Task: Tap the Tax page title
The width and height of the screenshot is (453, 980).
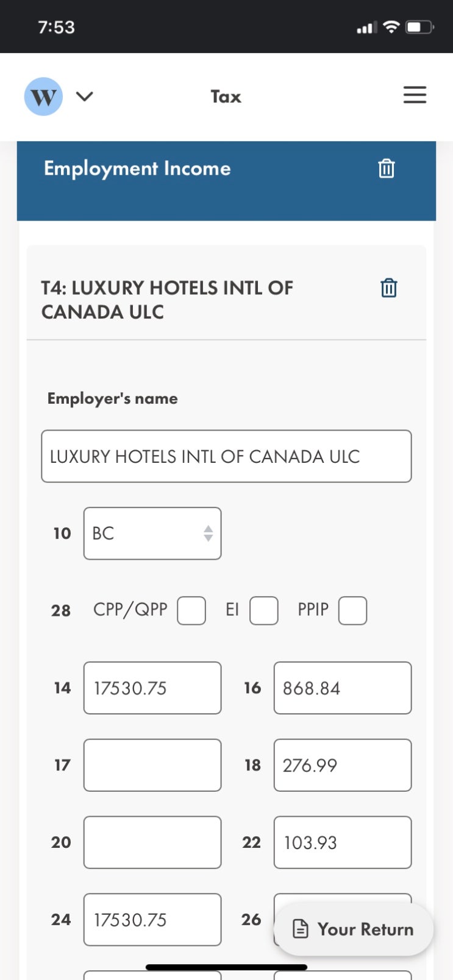Action: tap(226, 96)
